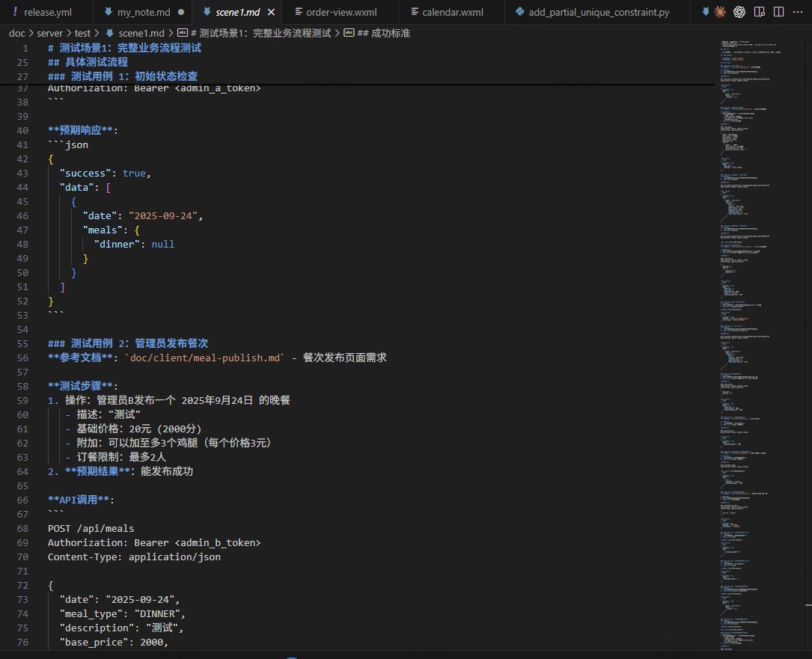Screen dimensions: 812x659
Task: Open the order-view.wxml tab
Action: pos(341,13)
